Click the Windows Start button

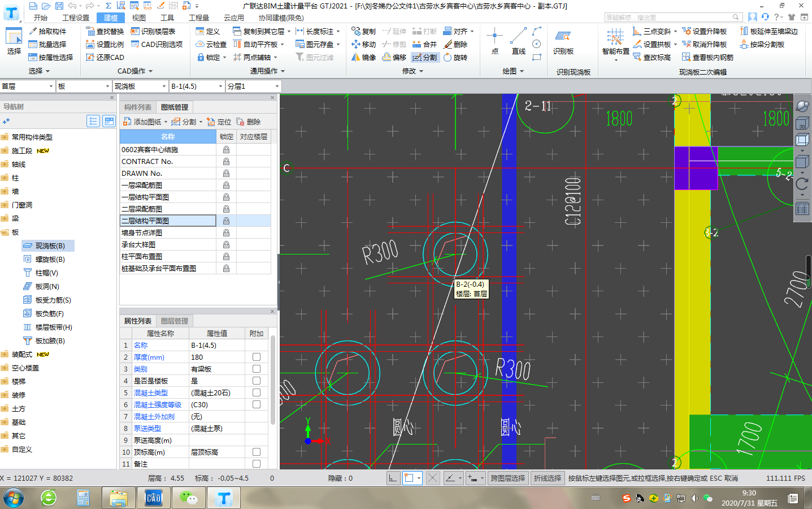pyautogui.click(x=14, y=498)
